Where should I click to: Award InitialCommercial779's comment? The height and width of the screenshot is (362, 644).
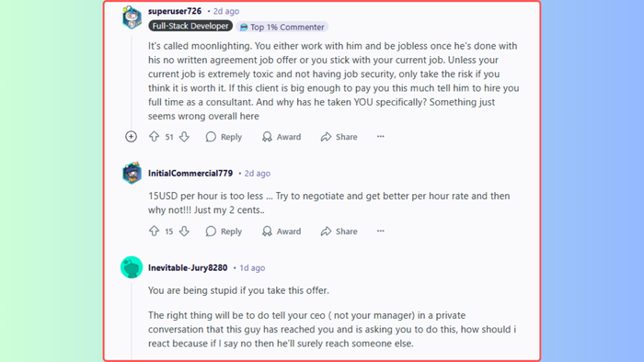point(282,232)
